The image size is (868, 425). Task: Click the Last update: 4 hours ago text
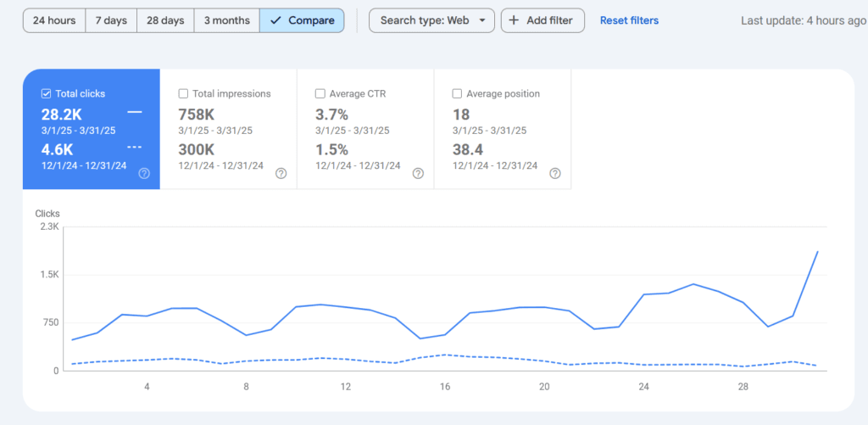(804, 20)
